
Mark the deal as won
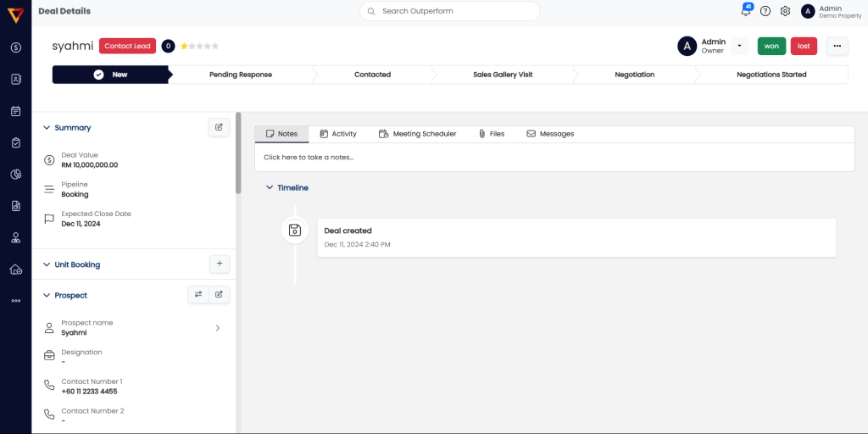[x=771, y=46]
